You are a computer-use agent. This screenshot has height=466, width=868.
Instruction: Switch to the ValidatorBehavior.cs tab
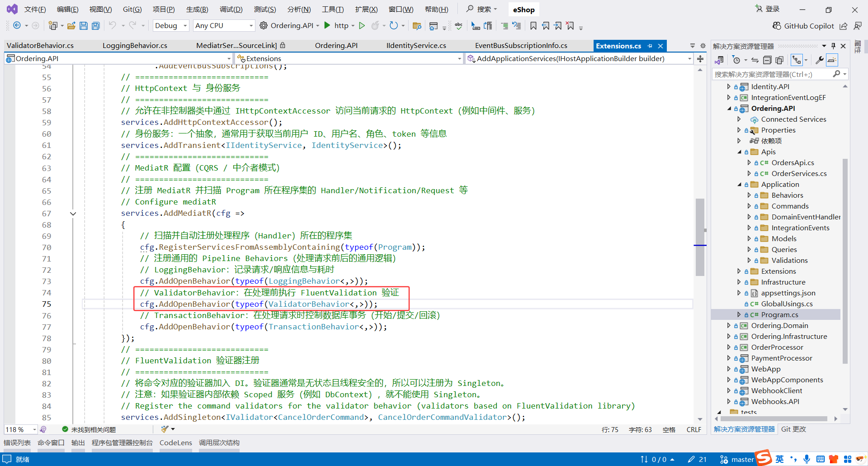pos(40,45)
